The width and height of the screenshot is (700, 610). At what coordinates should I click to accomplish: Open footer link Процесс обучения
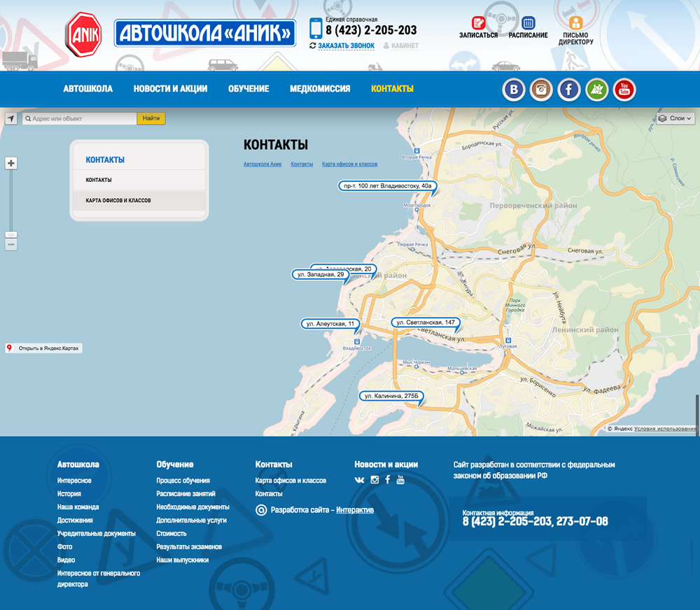click(x=183, y=481)
